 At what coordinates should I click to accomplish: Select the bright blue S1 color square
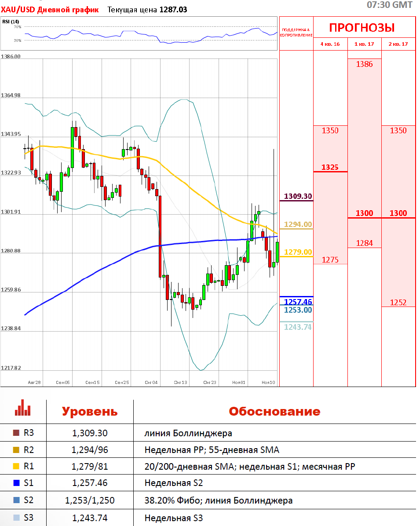pos(17,483)
